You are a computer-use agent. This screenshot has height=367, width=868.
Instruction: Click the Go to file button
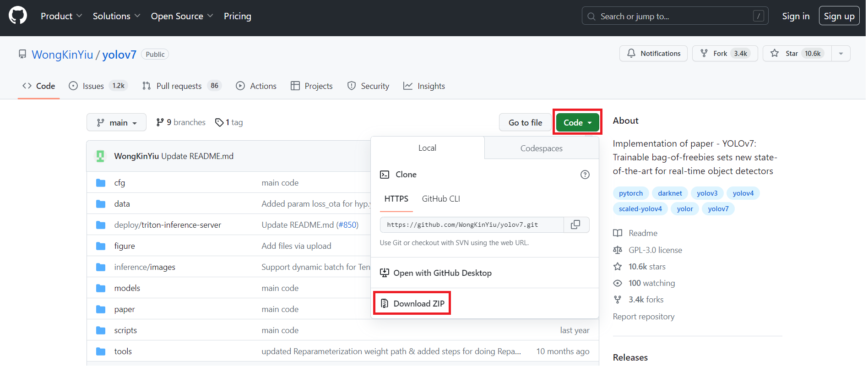click(525, 122)
